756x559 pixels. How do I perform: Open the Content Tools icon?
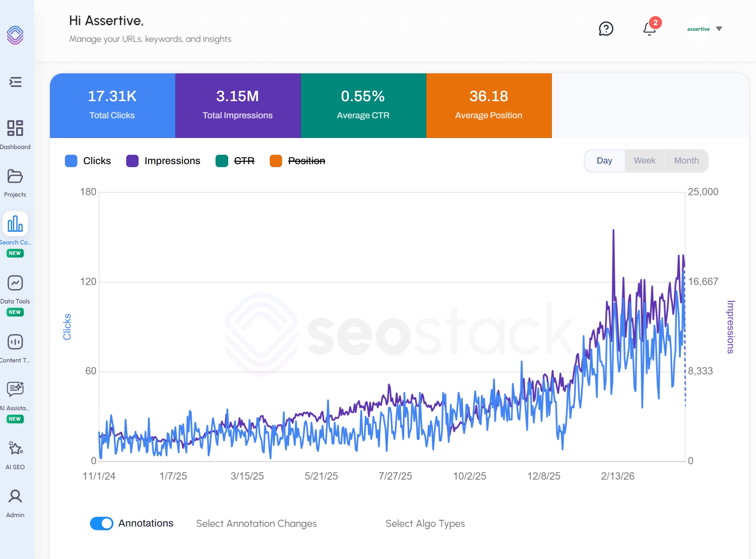pos(15,342)
